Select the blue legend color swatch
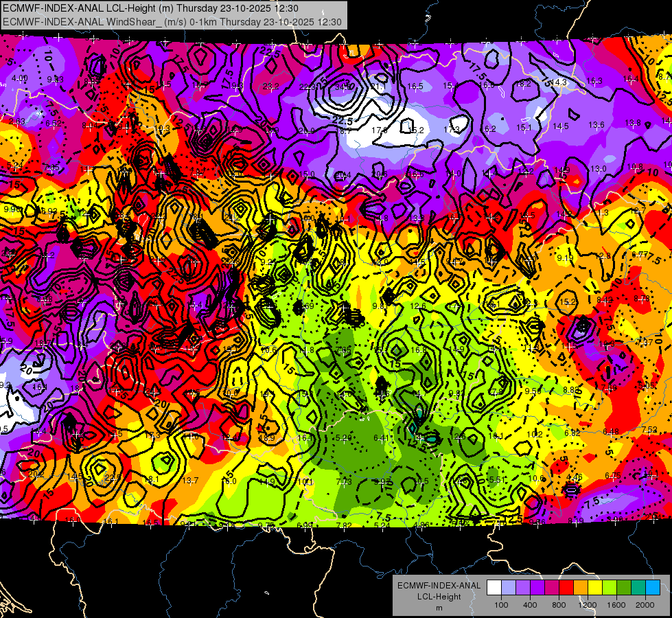The image size is (672, 618). [x=653, y=588]
